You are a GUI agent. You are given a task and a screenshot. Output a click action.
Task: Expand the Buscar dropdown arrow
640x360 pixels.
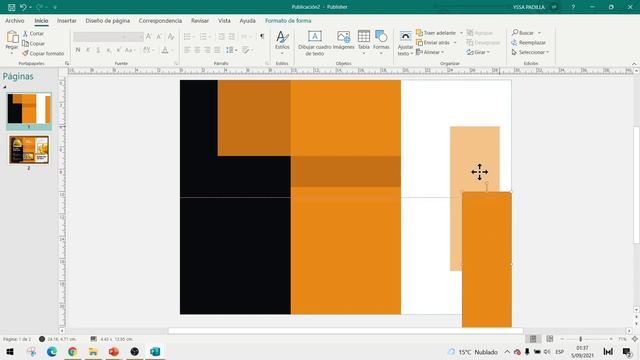pos(539,33)
